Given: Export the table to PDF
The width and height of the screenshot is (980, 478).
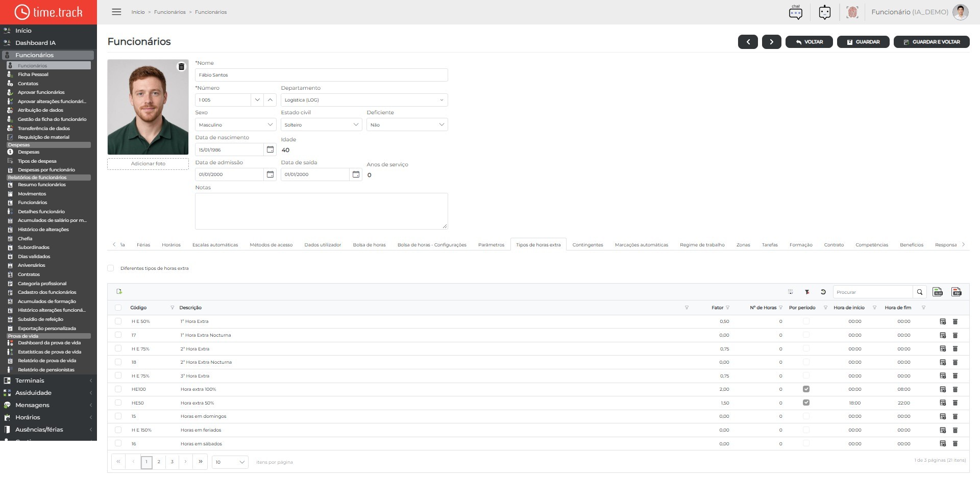Looking at the screenshot, I should (957, 292).
